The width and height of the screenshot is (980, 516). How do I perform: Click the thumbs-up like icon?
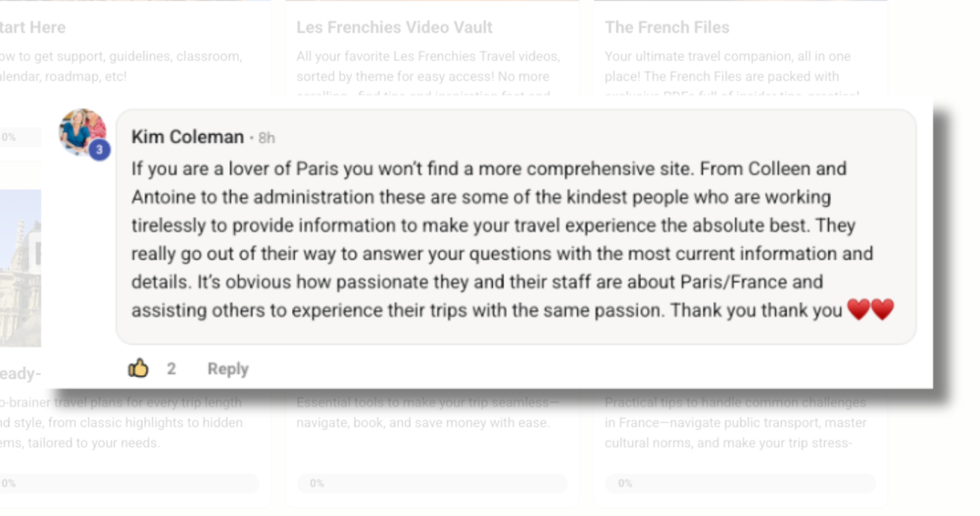[x=138, y=368]
